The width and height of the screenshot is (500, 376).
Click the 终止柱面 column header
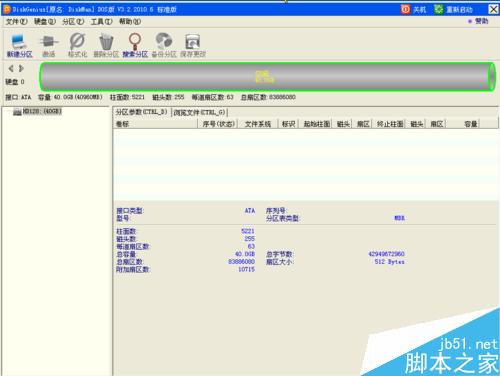click(x=390, y=124)
